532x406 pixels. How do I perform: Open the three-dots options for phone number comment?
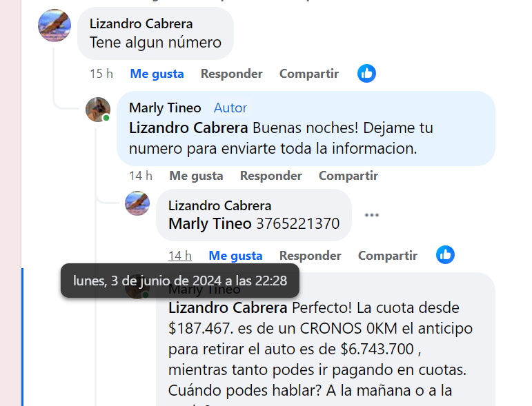pyautogui.click(x=371, y=215)
